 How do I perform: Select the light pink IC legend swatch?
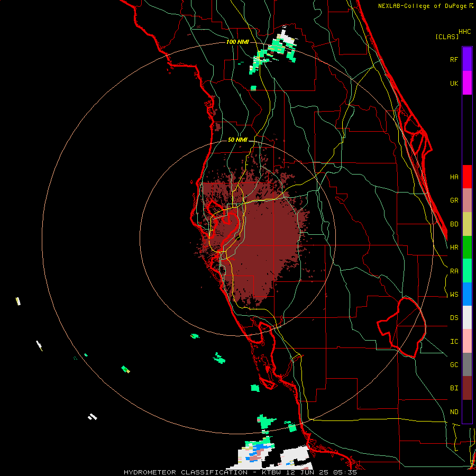point(467,341)
